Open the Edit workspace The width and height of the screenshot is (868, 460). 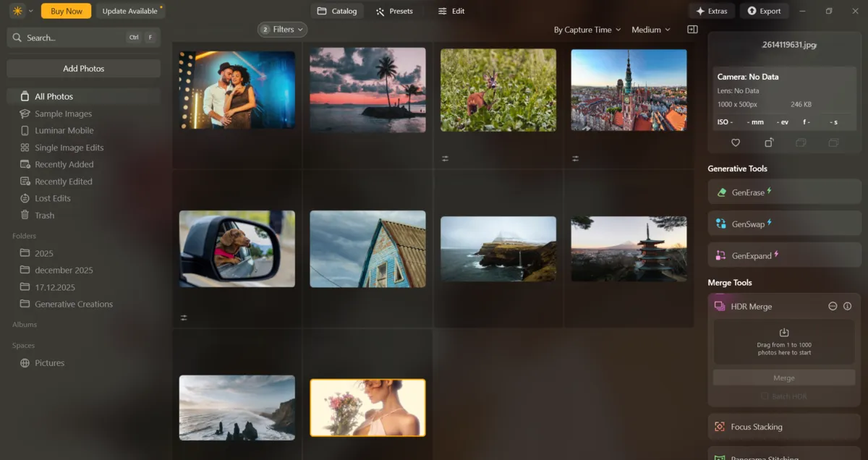point(450,11)
